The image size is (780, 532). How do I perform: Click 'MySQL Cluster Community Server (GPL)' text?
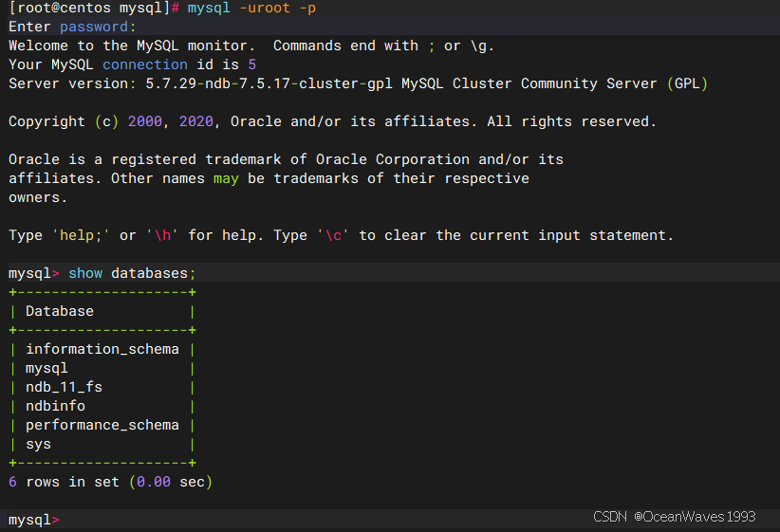[554, 83]
